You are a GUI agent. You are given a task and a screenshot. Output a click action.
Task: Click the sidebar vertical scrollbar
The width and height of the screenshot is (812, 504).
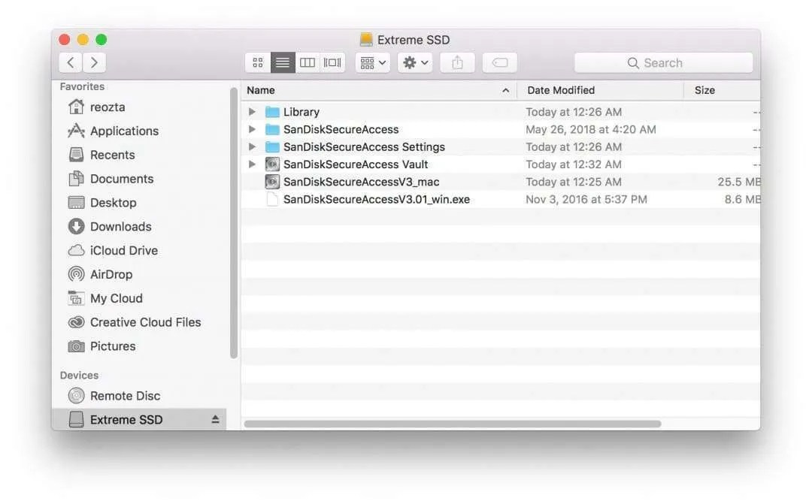pos(234,223)
